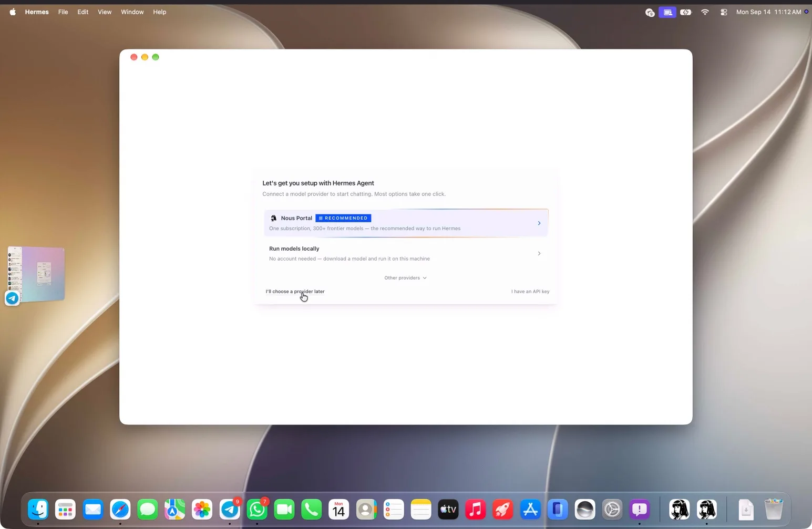Open the Downloads stack in the Dock

click(x=746, y=509)
